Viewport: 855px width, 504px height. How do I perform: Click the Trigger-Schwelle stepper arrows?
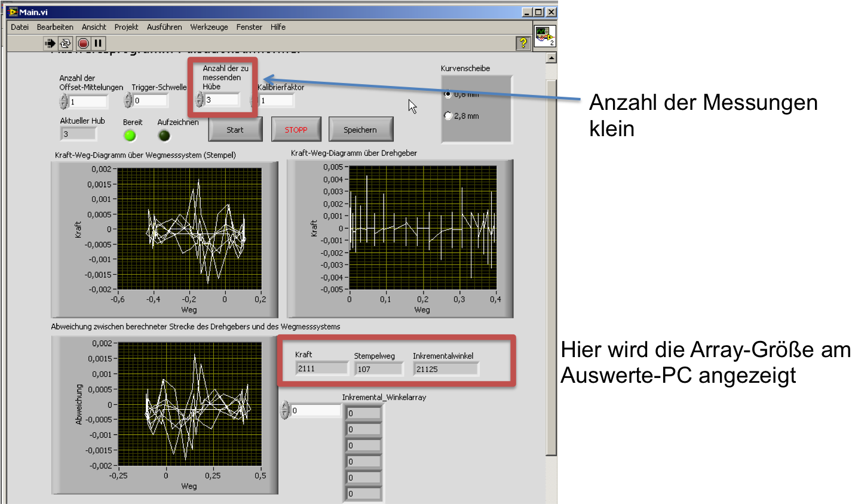pos(128,100)
